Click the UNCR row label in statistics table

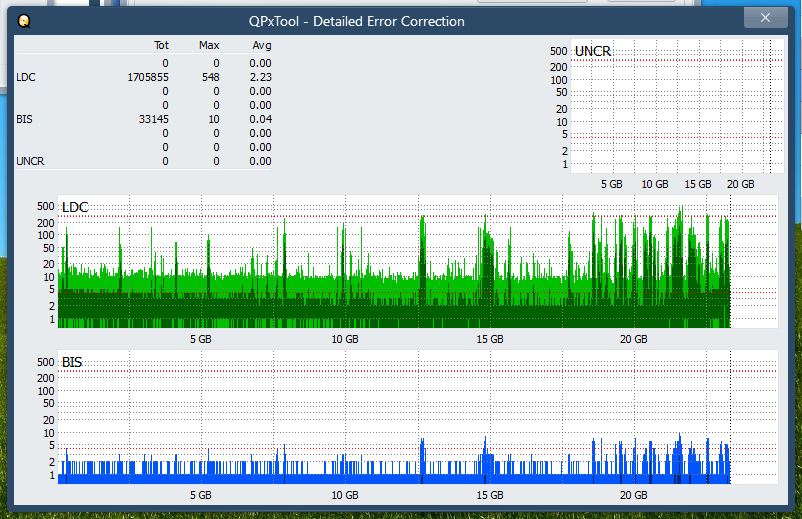[x=30, y=161]
